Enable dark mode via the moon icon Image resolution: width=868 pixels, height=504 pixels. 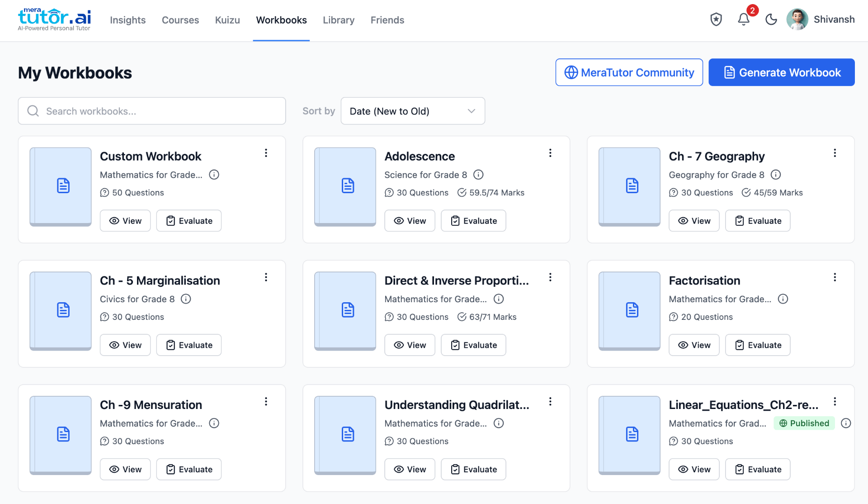click(x=771, y=20)
